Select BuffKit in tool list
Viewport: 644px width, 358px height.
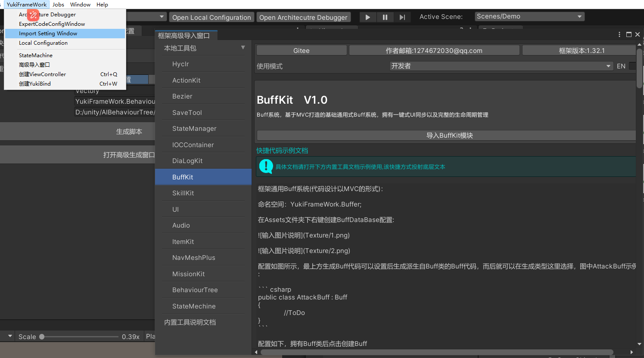click(203, 177)
